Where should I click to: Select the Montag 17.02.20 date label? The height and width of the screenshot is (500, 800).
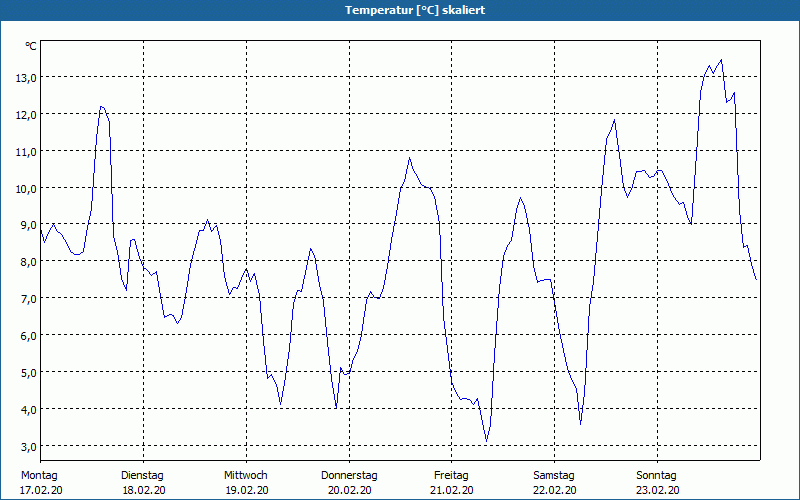point(41,483)
